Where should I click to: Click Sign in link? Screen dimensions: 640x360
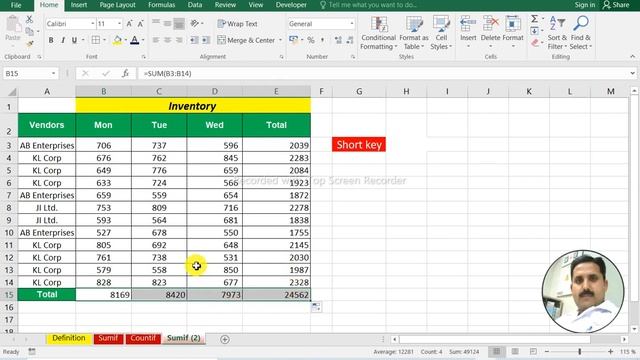(584, 5)
